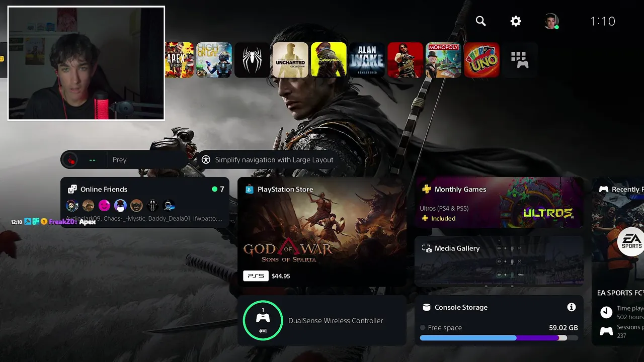Screen dimensions: 644x362
Task: Open the God of War Sons of Sparta artwork
Action: [x=322, y=232]
